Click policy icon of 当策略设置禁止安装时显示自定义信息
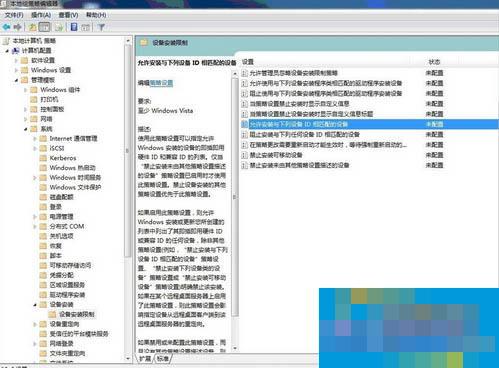 coord(245,104)
